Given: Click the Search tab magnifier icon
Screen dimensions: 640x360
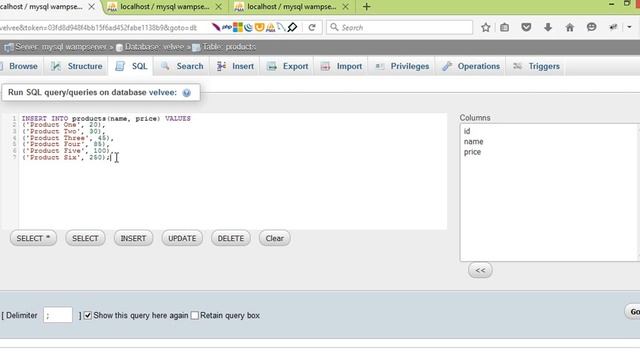Looking at the screenshot, I should click(x=165, y=66).
